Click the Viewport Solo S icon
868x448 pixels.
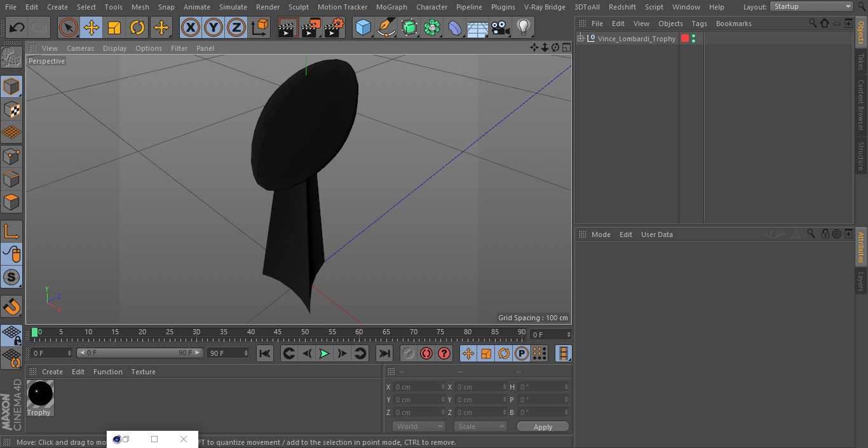pos(11,277)
